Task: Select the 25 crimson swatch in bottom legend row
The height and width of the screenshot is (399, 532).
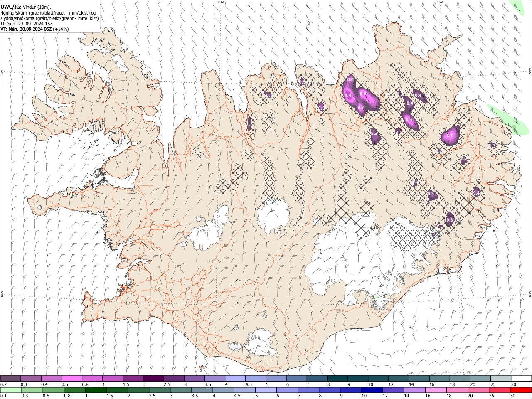Action: tap(500, 390)
